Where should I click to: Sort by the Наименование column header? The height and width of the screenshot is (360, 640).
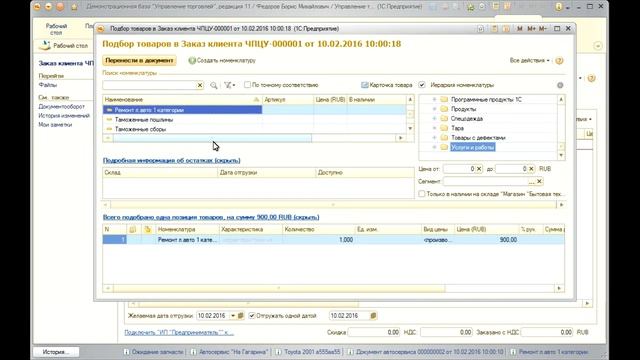[182, 100]
